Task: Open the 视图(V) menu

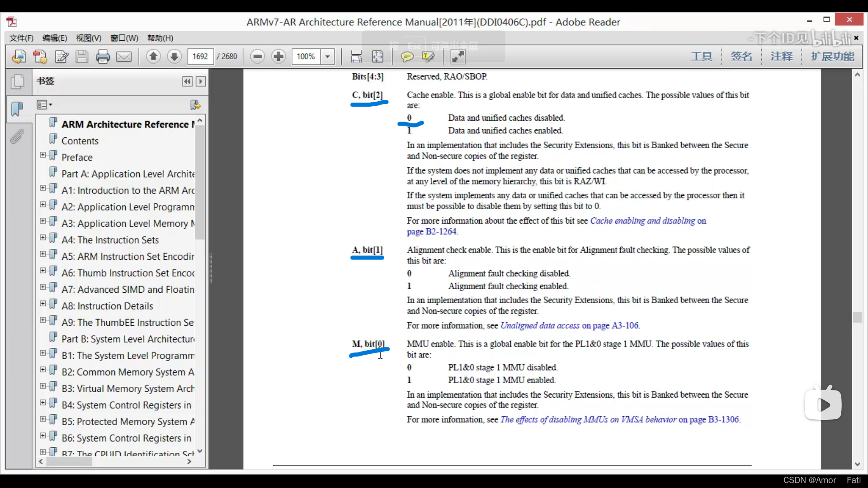Action: tap(89, 38)
